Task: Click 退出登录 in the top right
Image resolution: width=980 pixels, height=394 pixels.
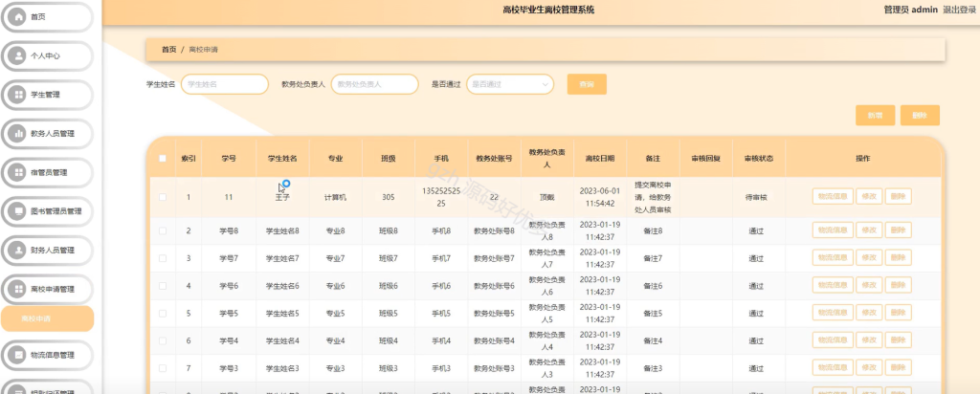Action: point(960,10)
